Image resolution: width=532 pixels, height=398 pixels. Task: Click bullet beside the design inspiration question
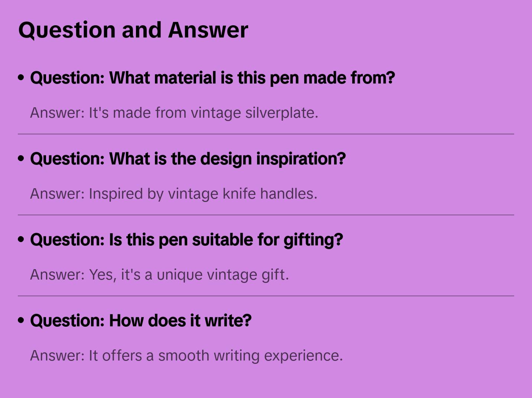click(21, 159)
